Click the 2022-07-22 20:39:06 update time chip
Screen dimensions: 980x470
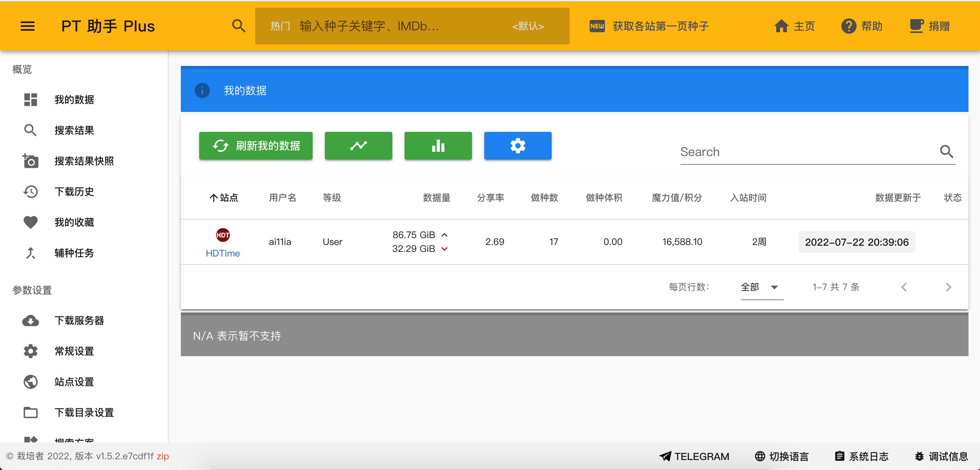point(857,242)
